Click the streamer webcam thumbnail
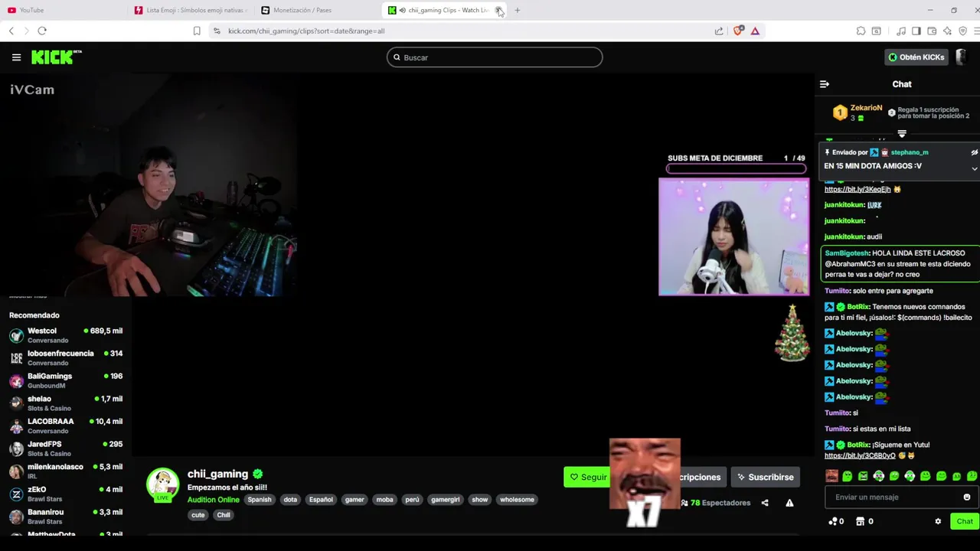Viewport: 980px width, 551px height. 733,236
